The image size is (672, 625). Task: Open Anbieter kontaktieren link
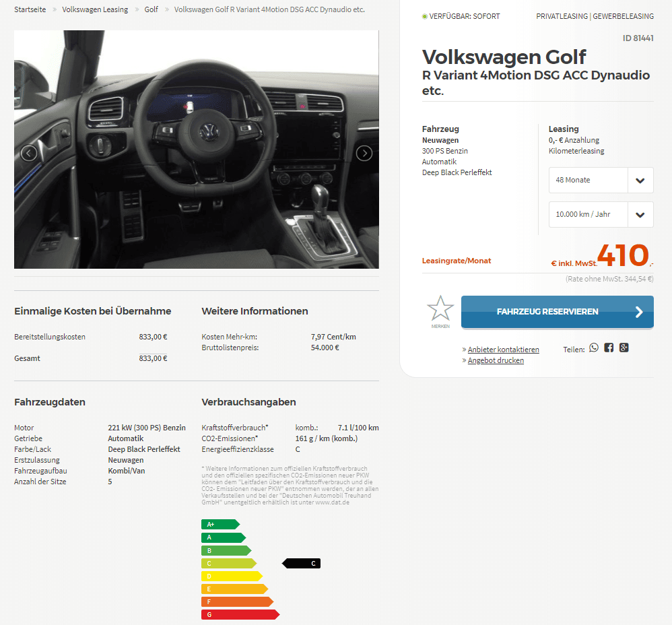point(503,350)
